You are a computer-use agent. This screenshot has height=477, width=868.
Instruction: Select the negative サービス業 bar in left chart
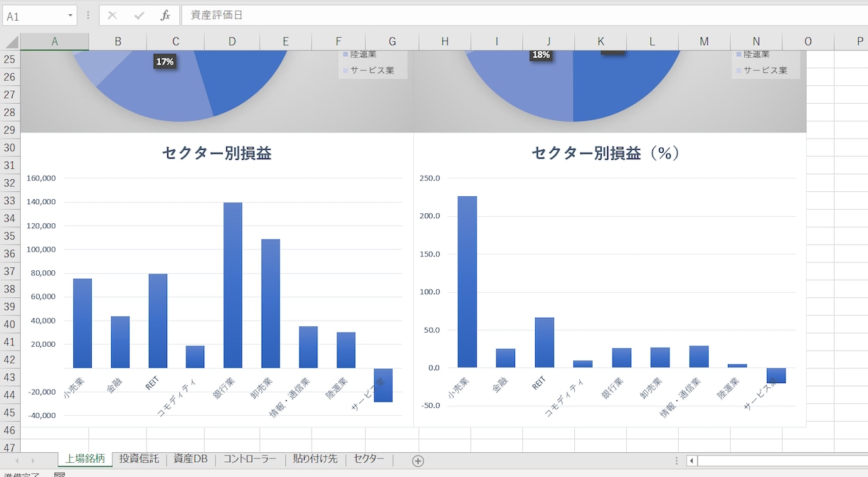(x=383, y=385)
